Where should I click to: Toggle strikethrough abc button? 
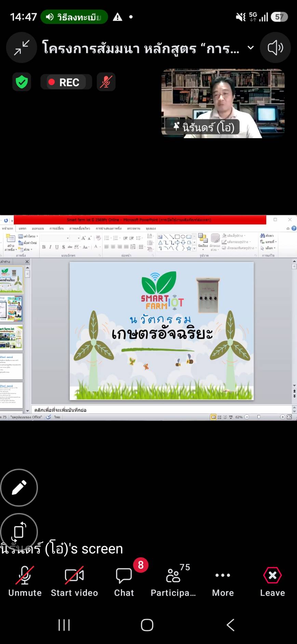tap(70, 247)
